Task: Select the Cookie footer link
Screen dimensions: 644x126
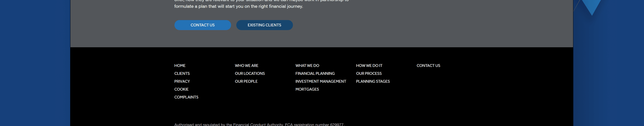Action: [x=181, y=89]
